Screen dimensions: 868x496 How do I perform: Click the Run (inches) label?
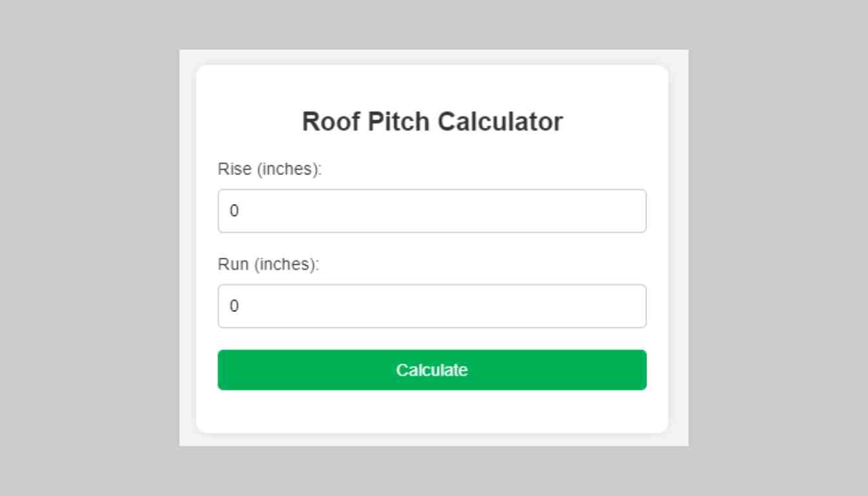[x=269, y=264]
